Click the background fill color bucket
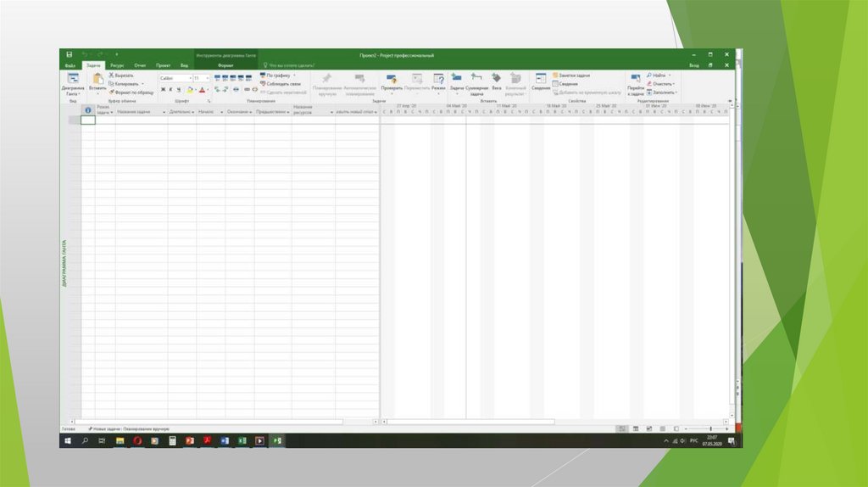 click(x=190, y=90)
